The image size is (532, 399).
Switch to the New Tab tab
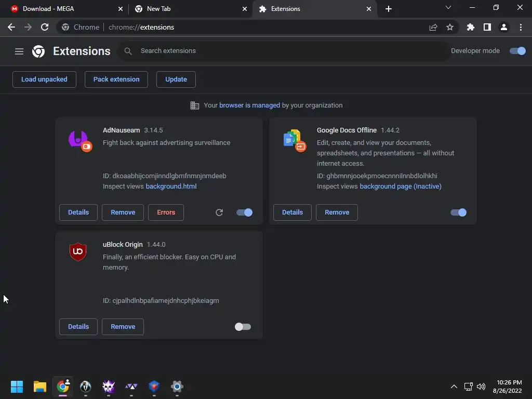190,9
